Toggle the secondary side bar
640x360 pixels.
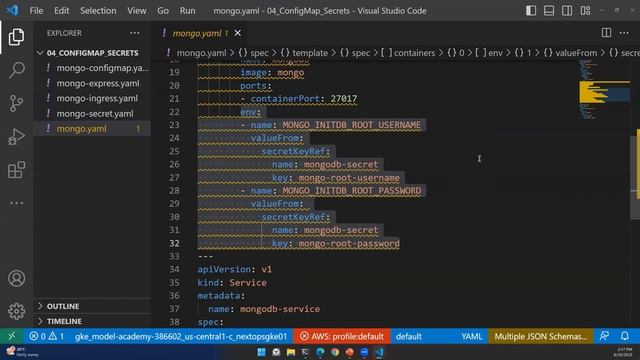tap(567, 11)
